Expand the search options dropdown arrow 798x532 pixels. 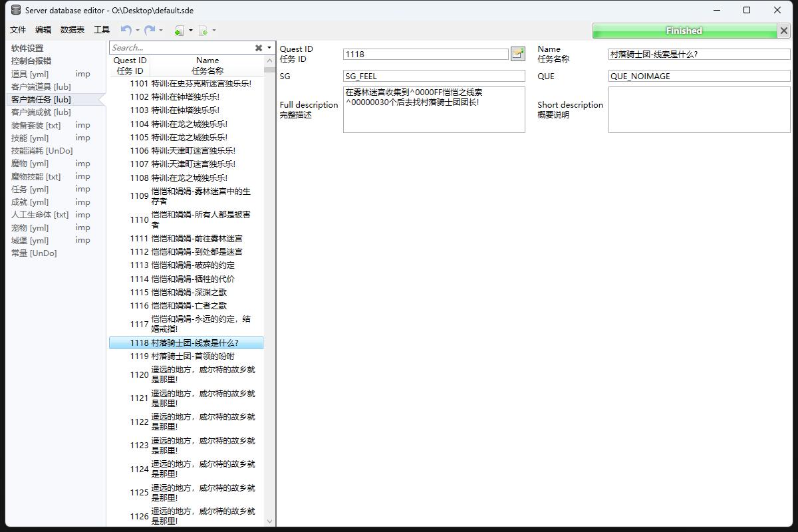point(269,48)
